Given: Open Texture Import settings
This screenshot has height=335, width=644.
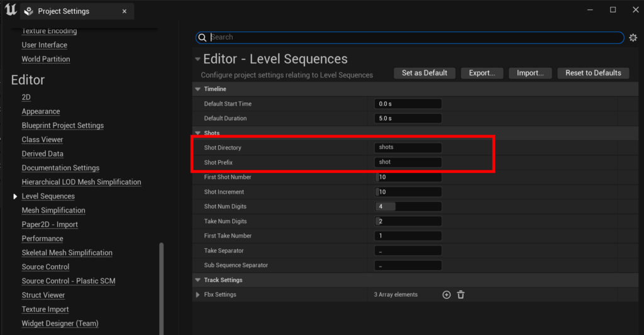Looking at the screenshot, I should (x=45, y=310).
